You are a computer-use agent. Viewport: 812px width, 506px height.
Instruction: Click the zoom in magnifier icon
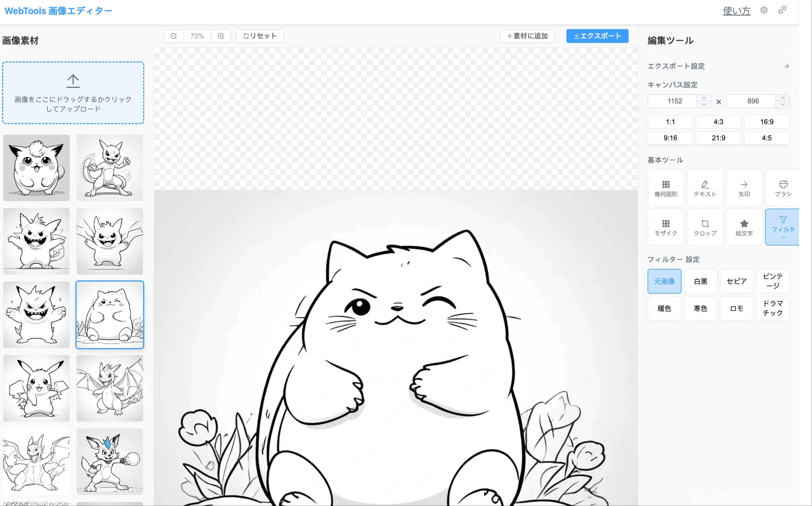(221, 36)
